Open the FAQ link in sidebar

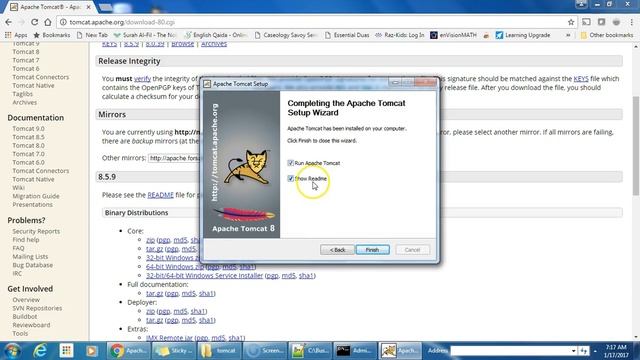click(18, 248)
